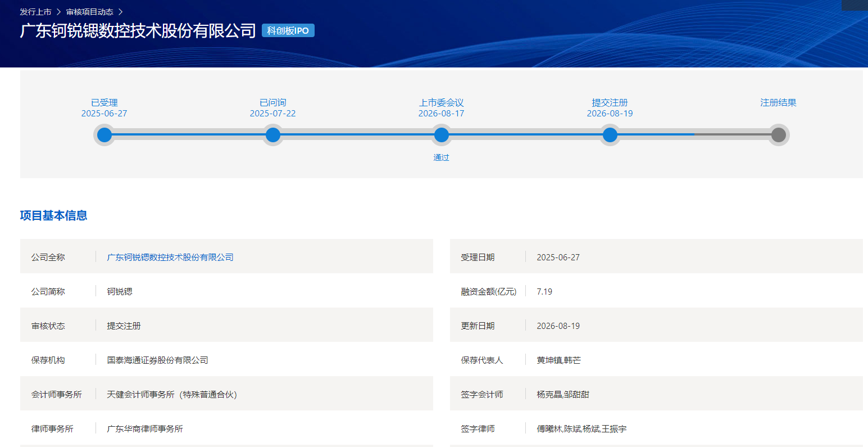Click the 注册结果 stage label
Image resolution: width=868 pixels, height=447 pixels.
pyautogui.click(x=779, y=103)
